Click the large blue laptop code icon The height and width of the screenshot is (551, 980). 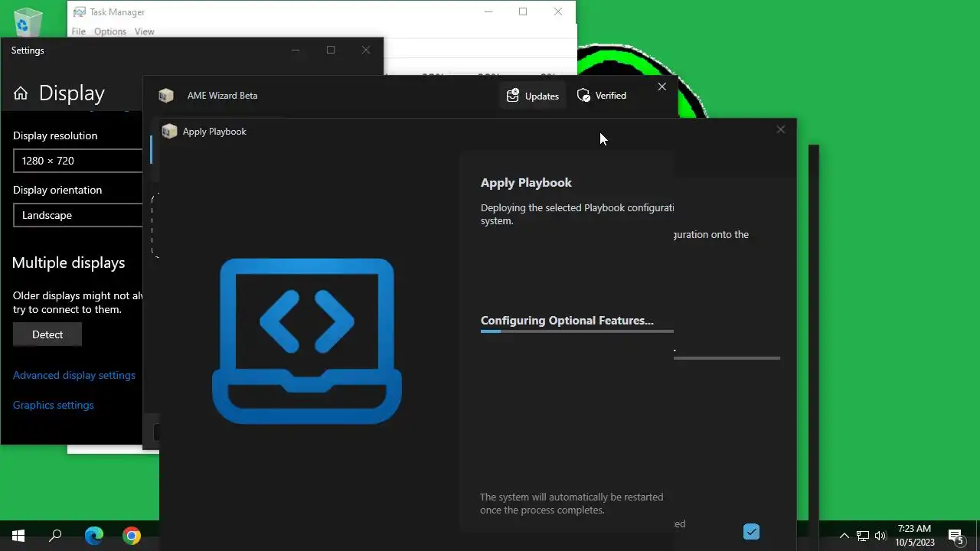307,341
